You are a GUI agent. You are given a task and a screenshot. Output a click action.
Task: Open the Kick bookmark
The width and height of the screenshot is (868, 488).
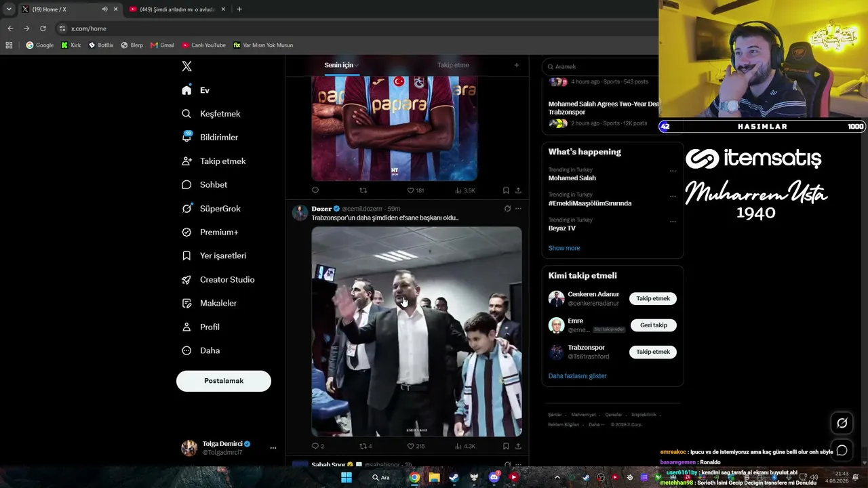coord(71,45)
